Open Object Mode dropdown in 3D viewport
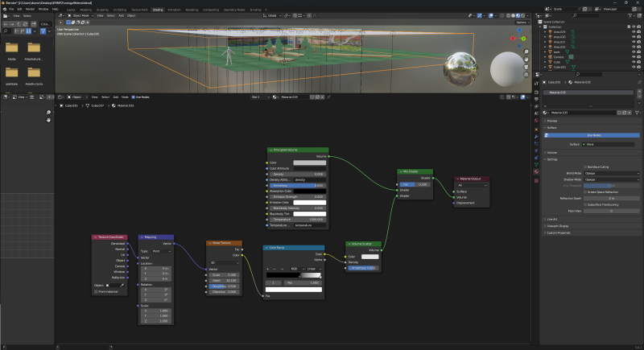 click(80, 15)
